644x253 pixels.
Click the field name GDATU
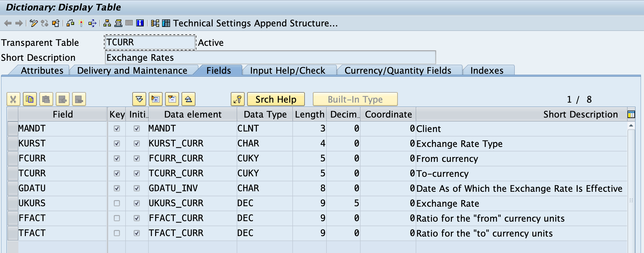click(x=32, y=188)
